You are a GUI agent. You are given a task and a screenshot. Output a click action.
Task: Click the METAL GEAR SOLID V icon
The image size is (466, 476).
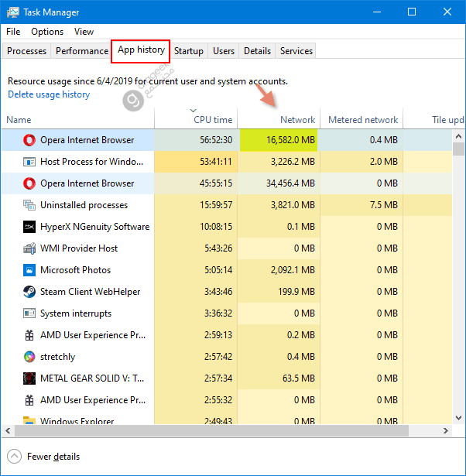click(x=29, y=378)
